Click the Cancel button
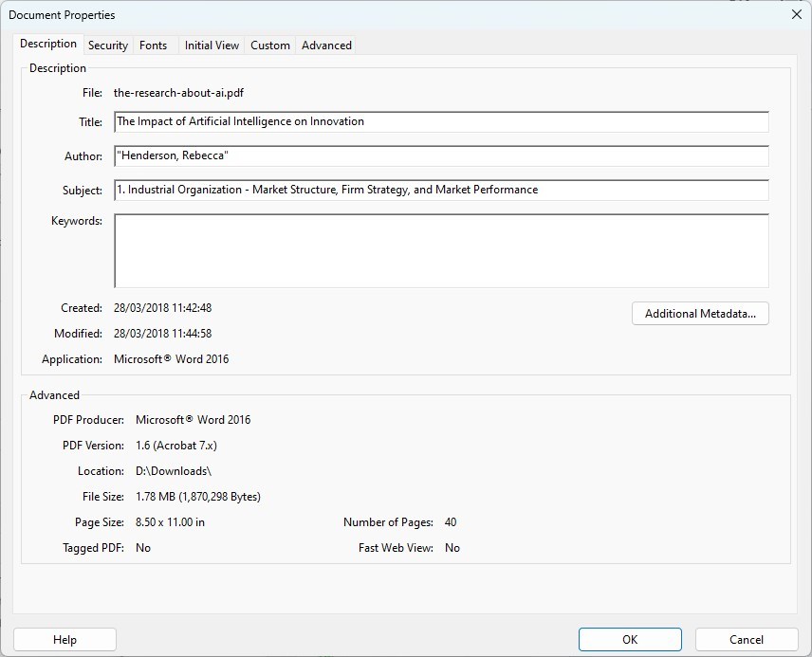812x657 pixels. [x=747, y=640]
